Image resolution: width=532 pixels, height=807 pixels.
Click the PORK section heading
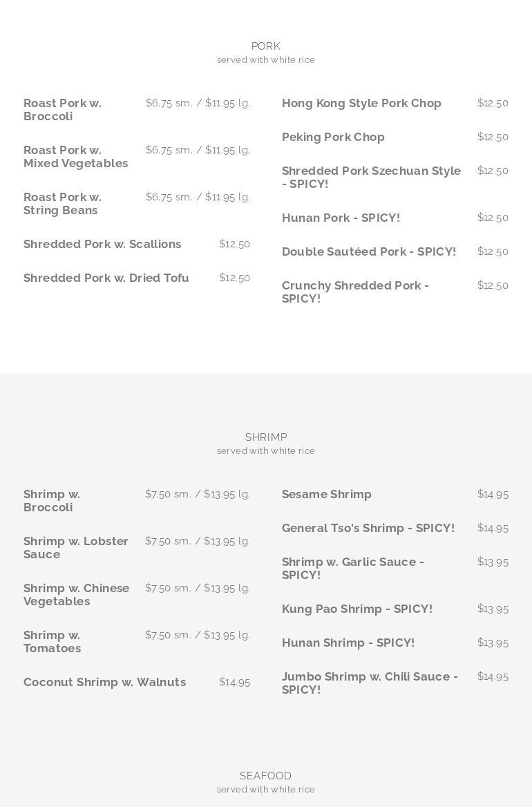[265, 46]
